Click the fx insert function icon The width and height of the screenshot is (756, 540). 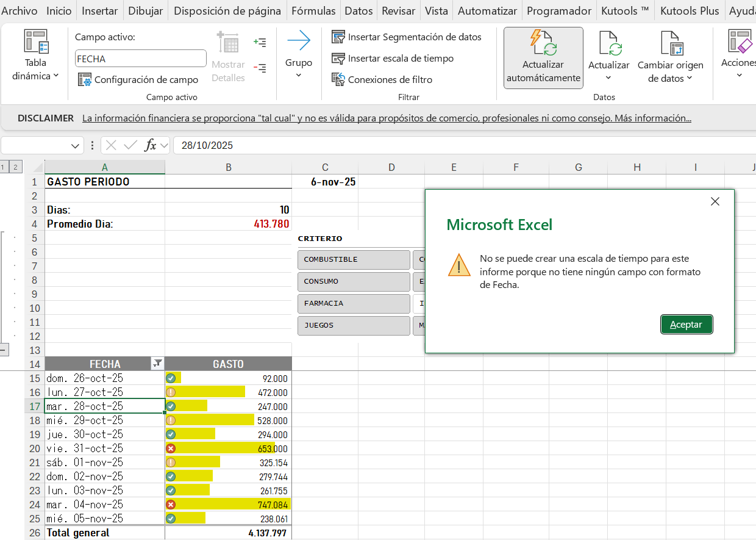[x=150, y=145]
